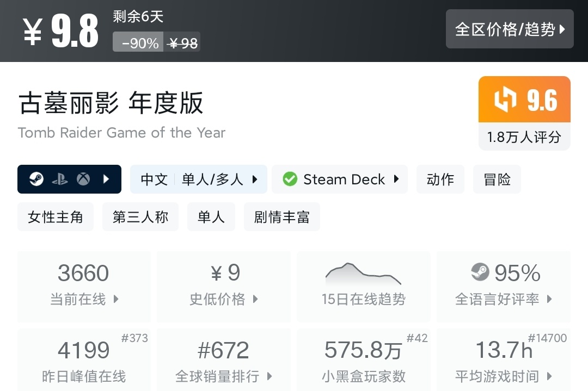Click the Xbox platform icon
Viewport: 588px width, 391px height.
[x=83, y=179]
